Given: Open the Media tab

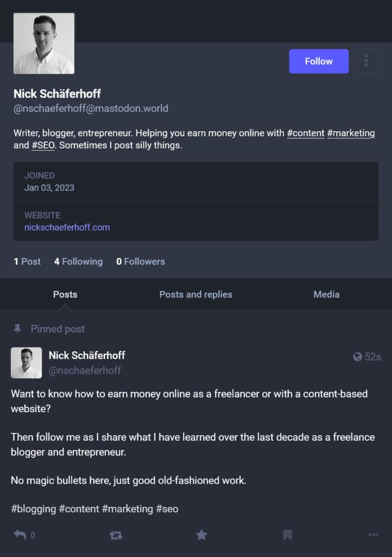Looking at the screenshot, I should [326, 294].
